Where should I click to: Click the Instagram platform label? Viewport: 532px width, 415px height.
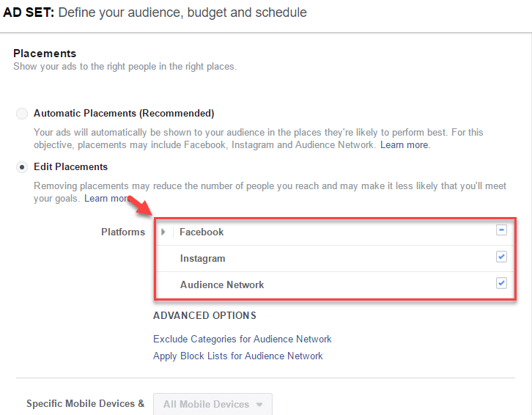point(202,258)
